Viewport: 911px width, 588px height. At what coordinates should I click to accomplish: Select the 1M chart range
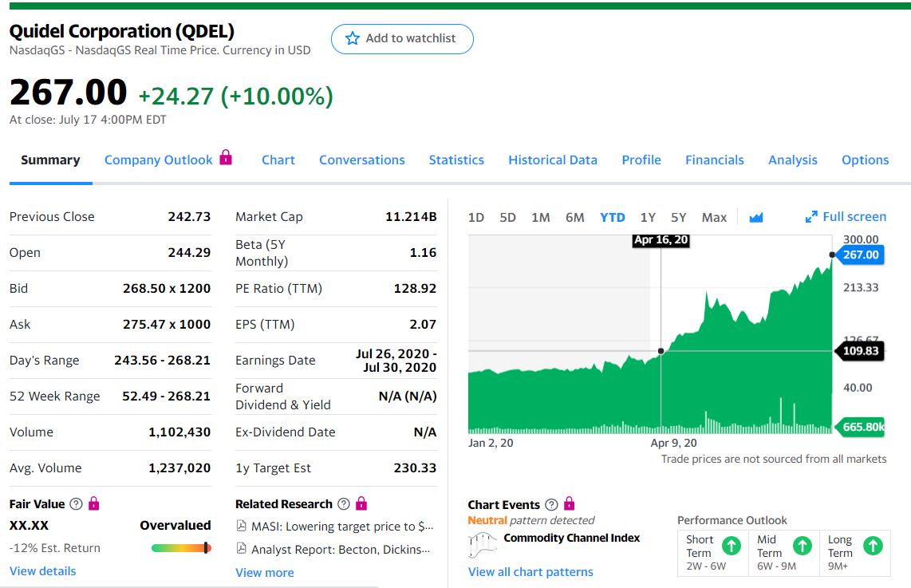point(540,217)
